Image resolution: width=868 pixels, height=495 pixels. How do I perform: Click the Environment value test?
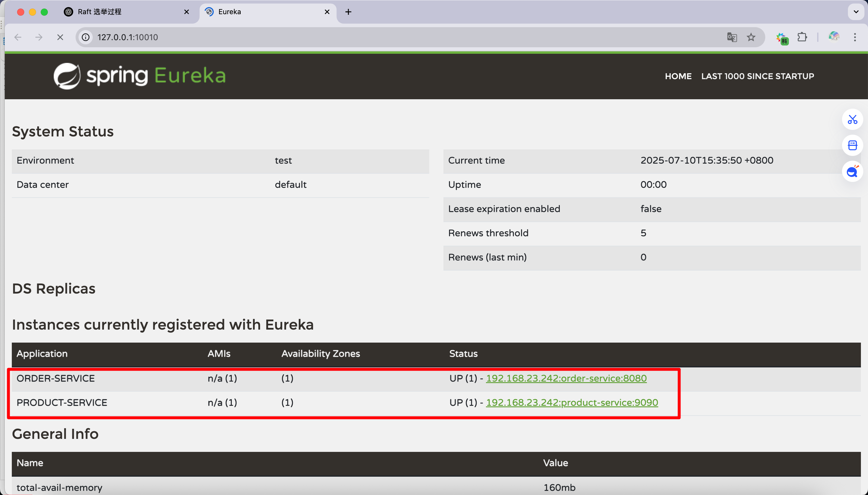coord(283,160)
